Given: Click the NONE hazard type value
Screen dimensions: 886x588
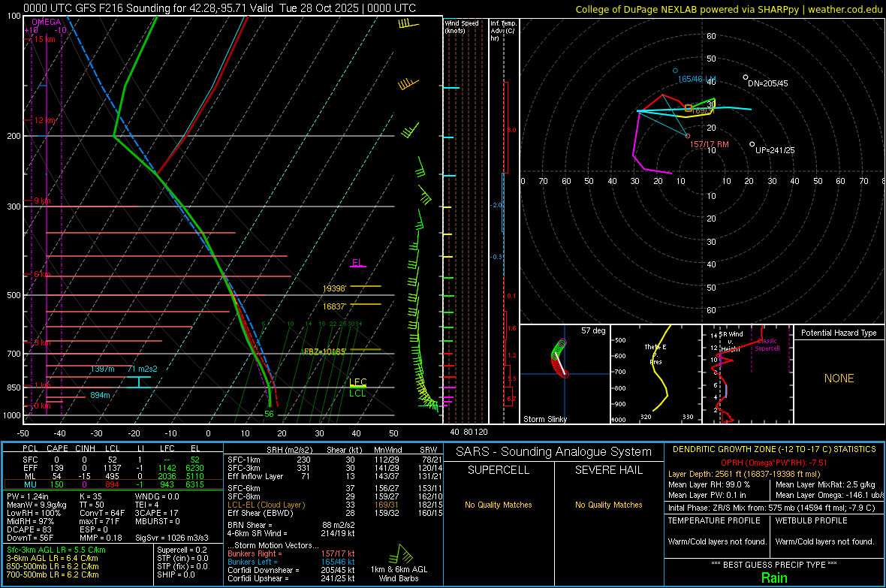Looking at the screenshot, I should pyautogui.click(x=839, y=378).
